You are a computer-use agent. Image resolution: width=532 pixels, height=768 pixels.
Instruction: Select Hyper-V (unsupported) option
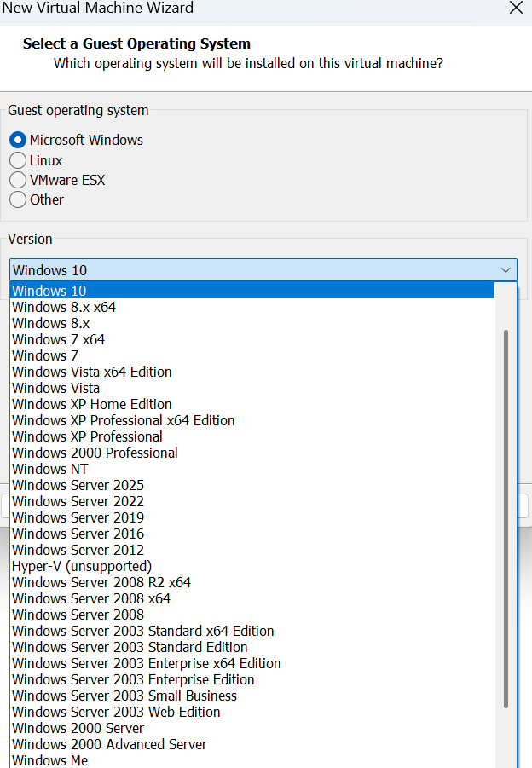(x=82, y=566)
